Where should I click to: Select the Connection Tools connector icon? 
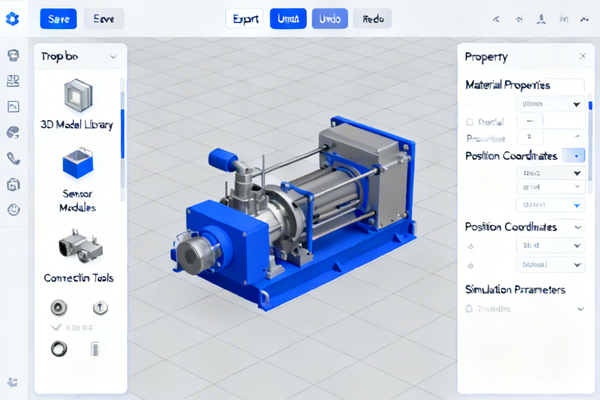pyautogui.click(x=80, y=246)
